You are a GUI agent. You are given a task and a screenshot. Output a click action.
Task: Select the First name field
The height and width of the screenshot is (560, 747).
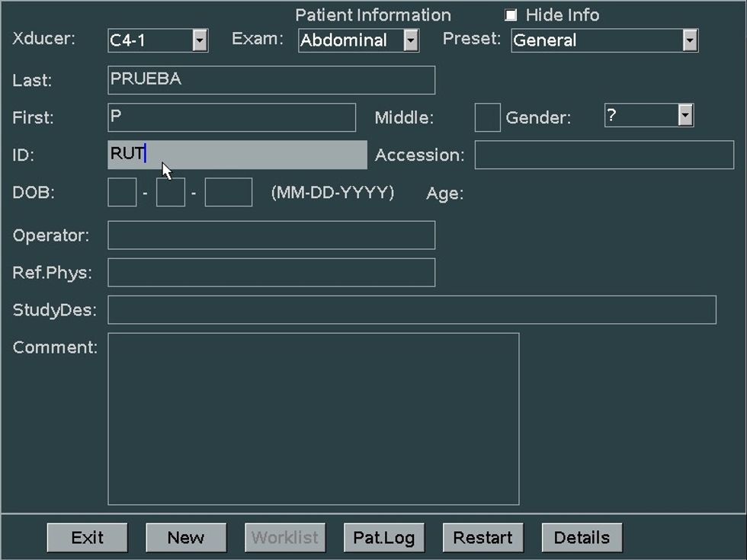pos(231,117)
